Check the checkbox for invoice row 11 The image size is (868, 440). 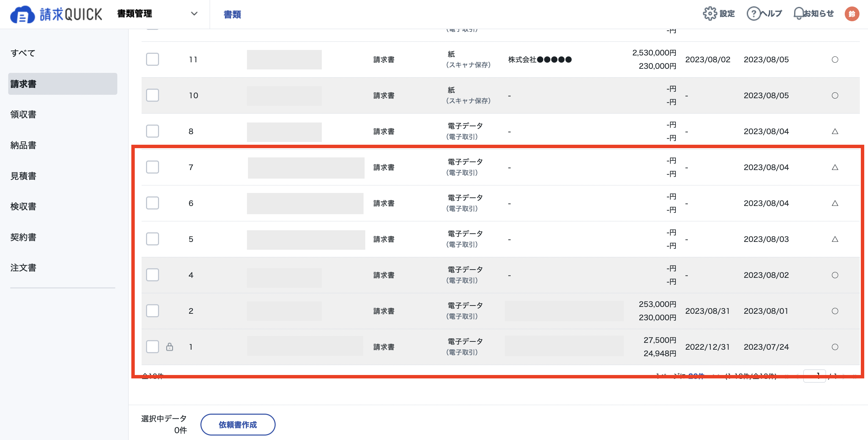click(153, 59)
